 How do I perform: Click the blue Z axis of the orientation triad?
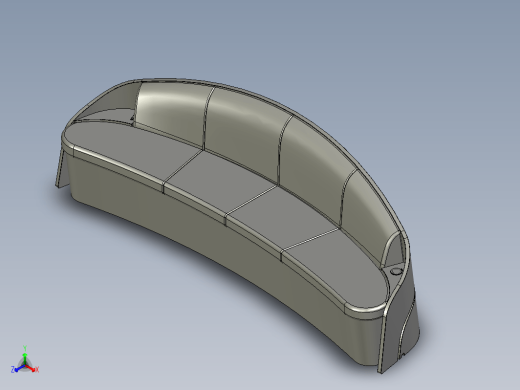(x=18, y=369)
